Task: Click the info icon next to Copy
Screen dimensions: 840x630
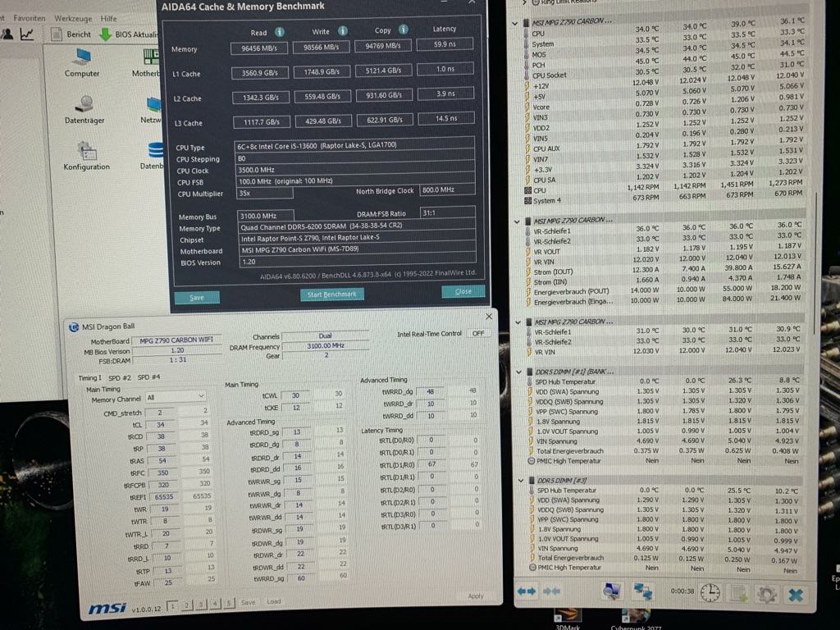Action: click(x=404, y=30)
